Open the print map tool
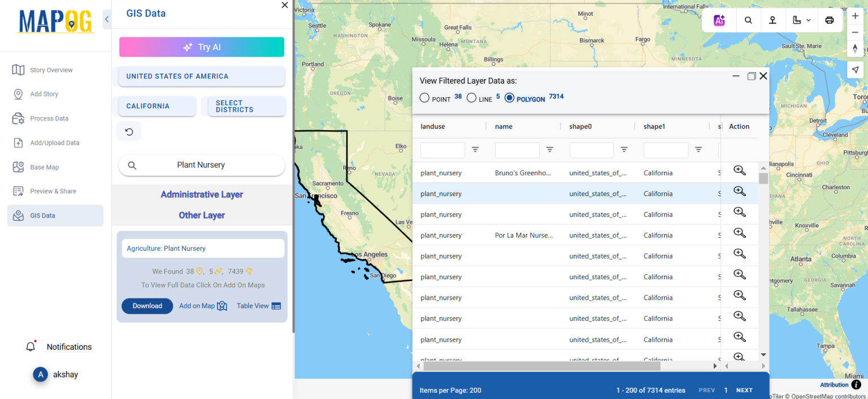The height and width of the screenshot is (399, 868). point(829,20)
